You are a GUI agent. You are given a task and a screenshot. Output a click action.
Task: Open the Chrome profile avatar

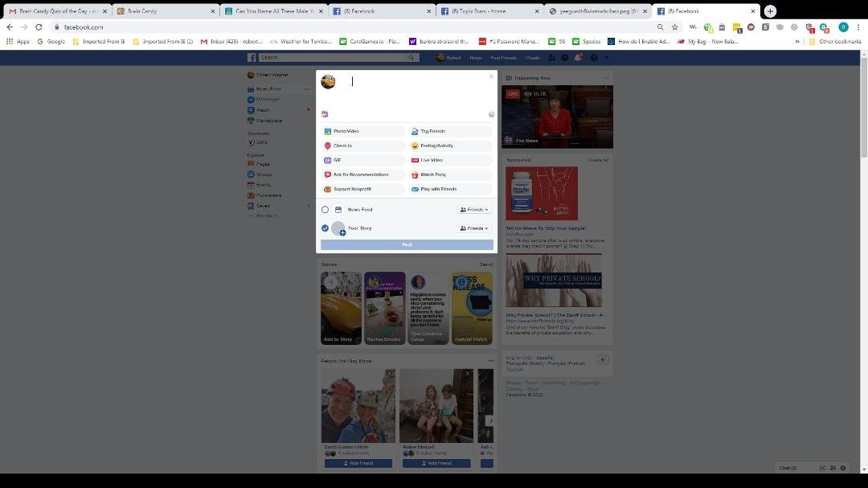(x=843, y=27)
